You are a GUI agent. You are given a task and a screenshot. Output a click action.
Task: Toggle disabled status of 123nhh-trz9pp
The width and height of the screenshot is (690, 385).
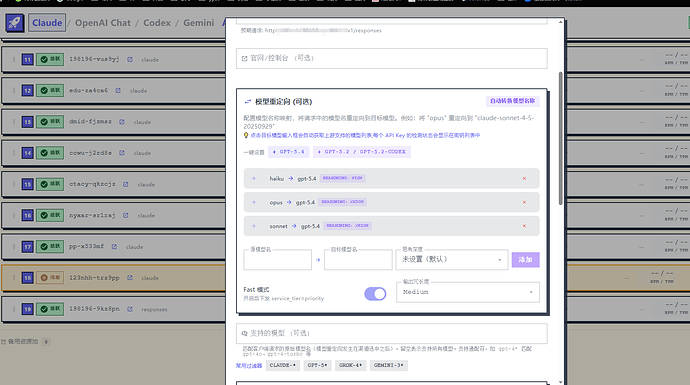[x=50, y=278]
